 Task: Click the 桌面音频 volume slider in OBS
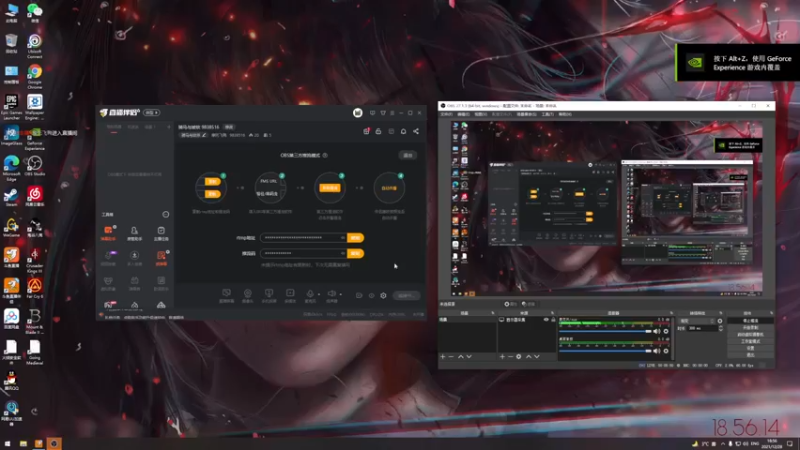point(606,351)
